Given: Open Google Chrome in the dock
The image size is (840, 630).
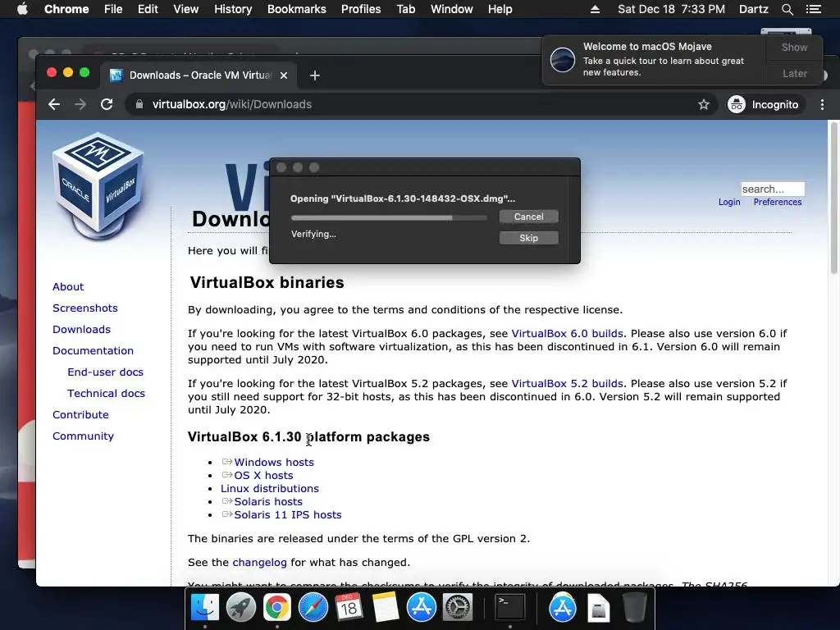Looking at the screenshot, I should (x=276, y=608).
